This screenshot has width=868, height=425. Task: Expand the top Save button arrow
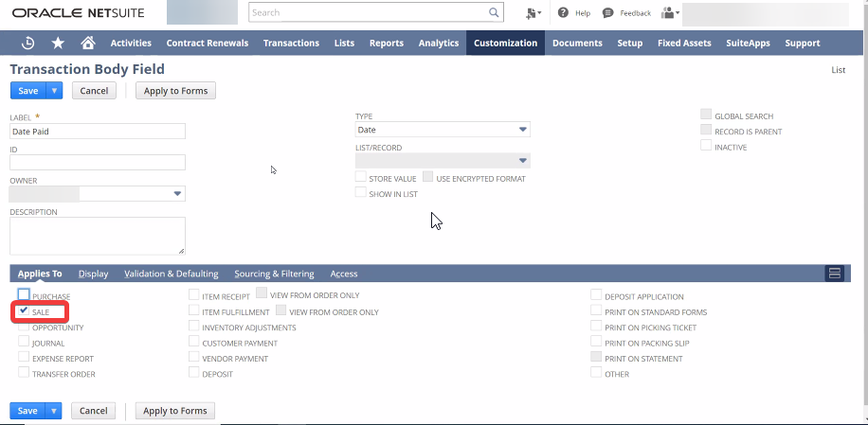click(x=54, y=91)
